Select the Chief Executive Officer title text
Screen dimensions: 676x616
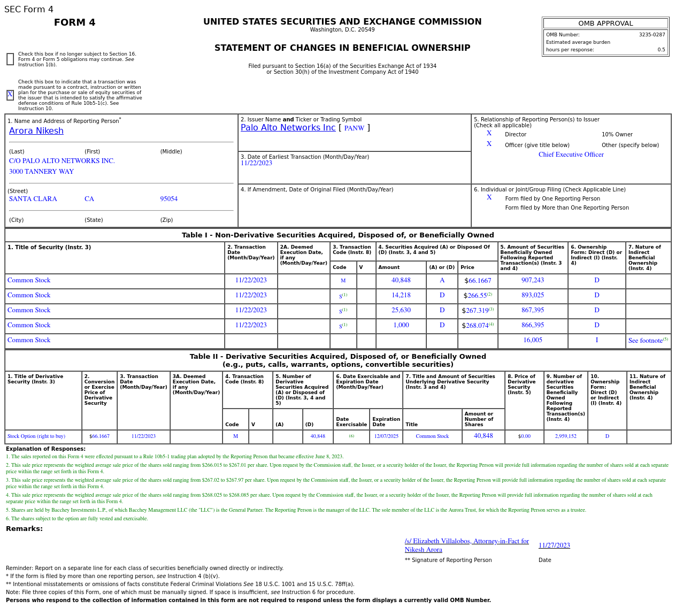(x=571, y=155)
